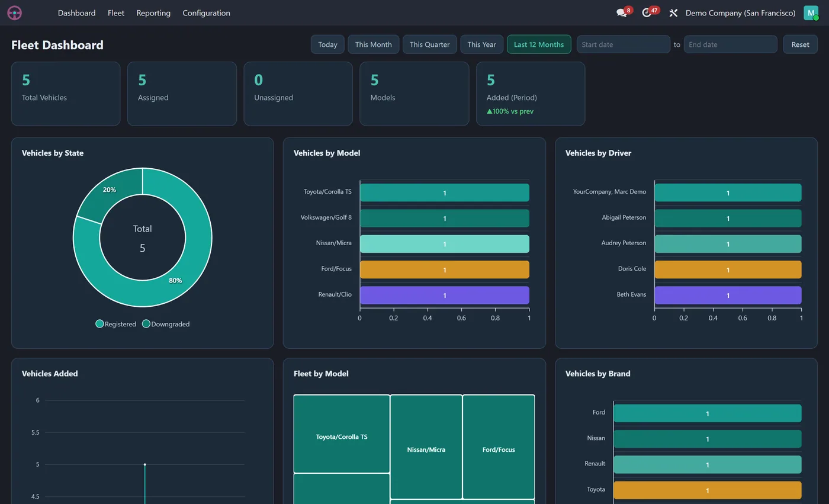
Task: Click the Ford/Focus treemap tile
Action: 499,447
